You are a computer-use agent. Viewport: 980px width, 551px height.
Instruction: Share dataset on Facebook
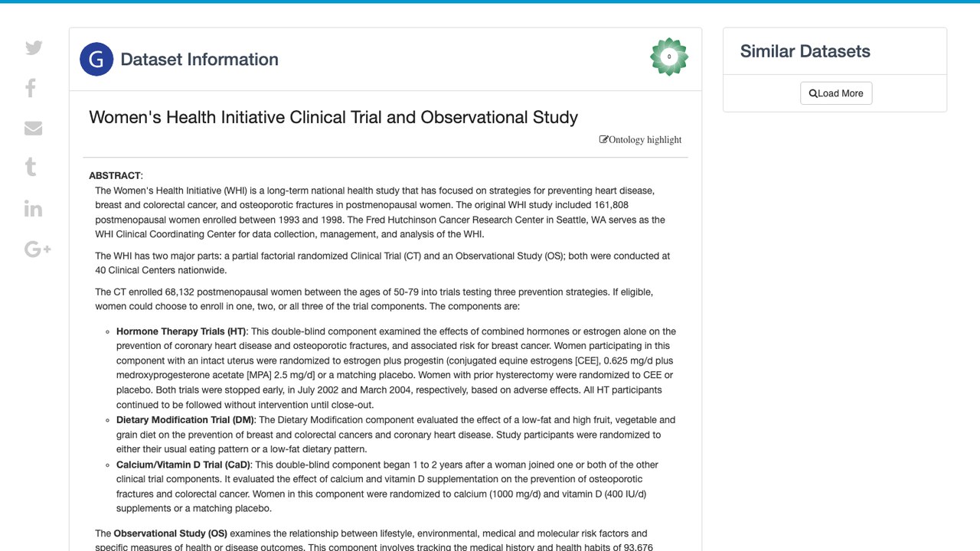click(x=31, y=88)
